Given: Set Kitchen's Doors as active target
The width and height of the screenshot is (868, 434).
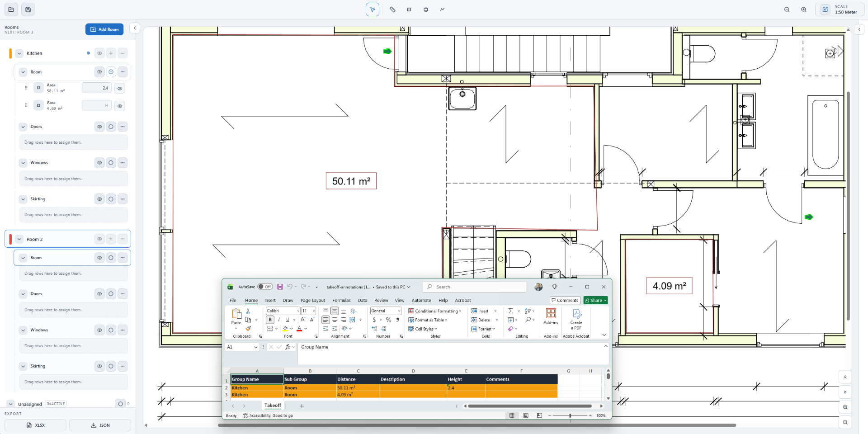Looking at the screenshot, I should [x=111, y=127].
